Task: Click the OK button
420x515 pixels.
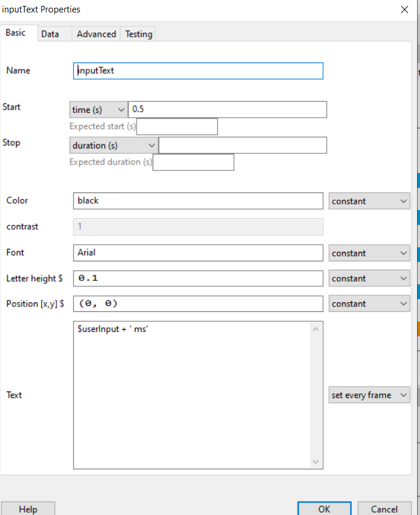Action: click(324, 508)
